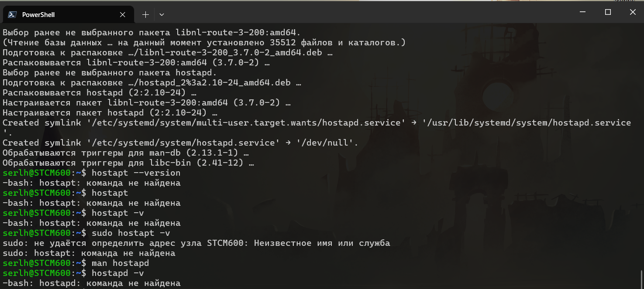The image size is (644, 289).
Task: Open a new terminal tab
Action: (x=145, y=14)
